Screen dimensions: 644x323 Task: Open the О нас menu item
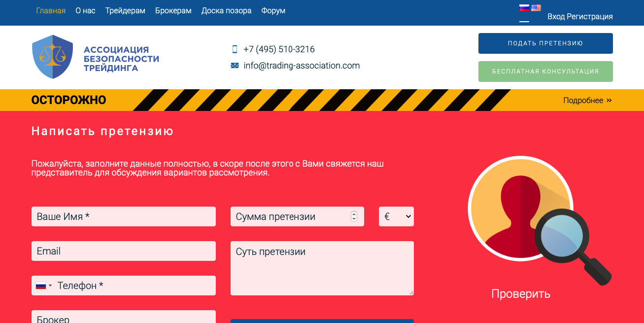point(85,10)
